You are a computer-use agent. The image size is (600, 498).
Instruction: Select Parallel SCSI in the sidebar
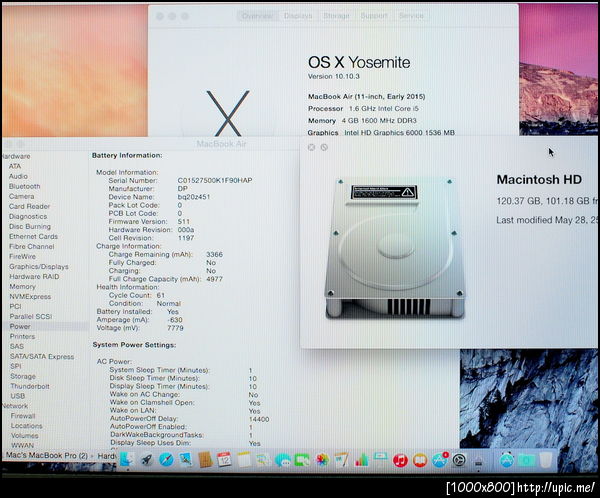31,317
